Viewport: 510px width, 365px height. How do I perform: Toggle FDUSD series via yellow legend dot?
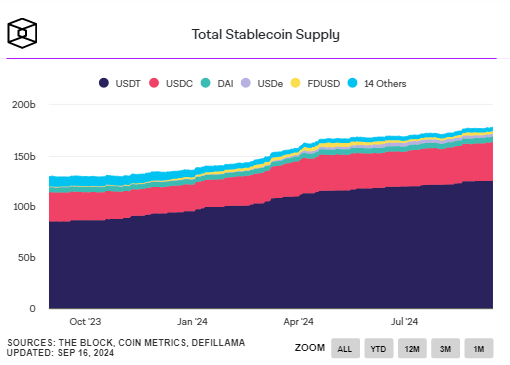coord(295,83)
